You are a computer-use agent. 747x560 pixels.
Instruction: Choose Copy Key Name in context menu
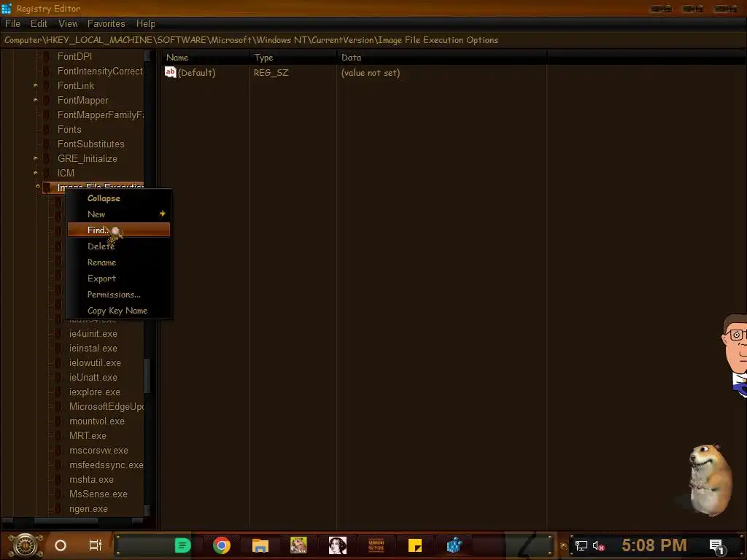click(x=119, y=311)
